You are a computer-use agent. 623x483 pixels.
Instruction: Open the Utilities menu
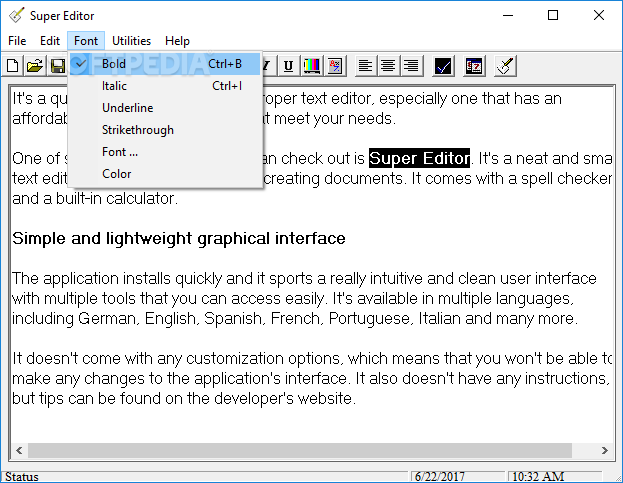132,41
